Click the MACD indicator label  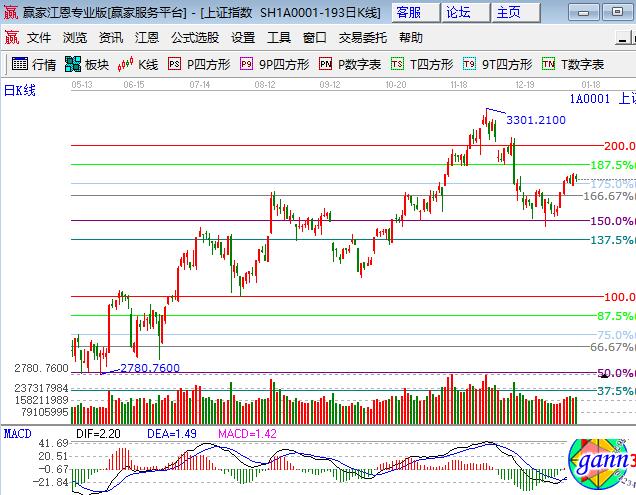(17, 433)
